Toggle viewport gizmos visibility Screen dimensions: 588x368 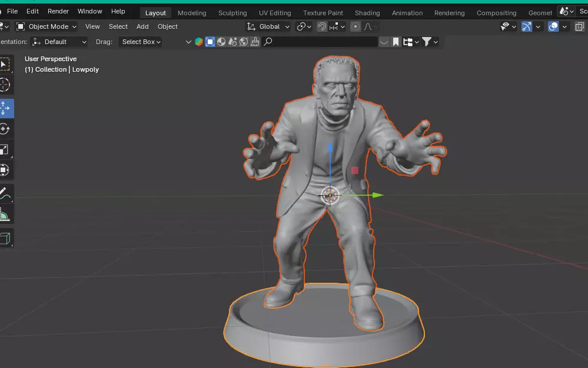pos(527,26)
